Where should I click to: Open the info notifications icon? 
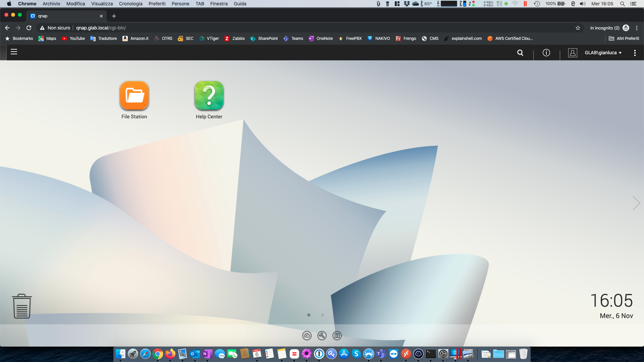546,53
